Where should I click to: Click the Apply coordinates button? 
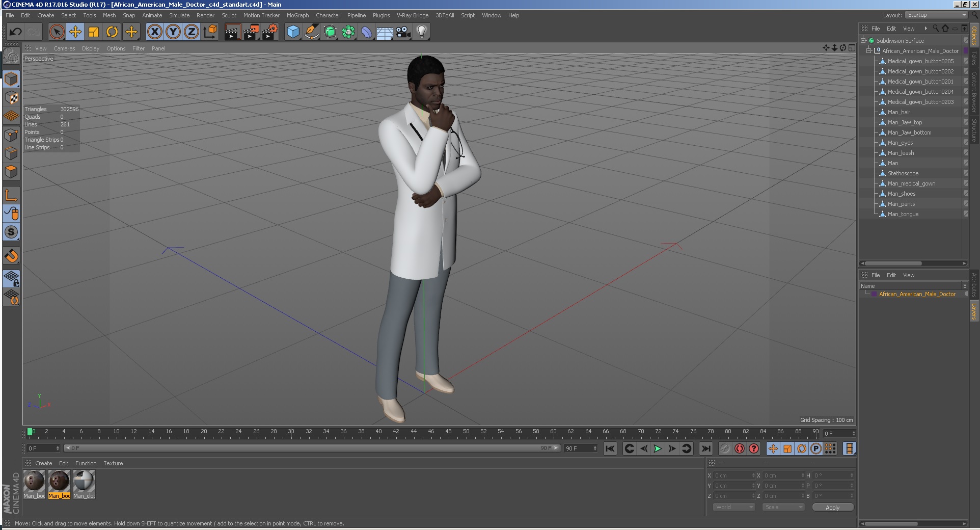click(833, 507)
